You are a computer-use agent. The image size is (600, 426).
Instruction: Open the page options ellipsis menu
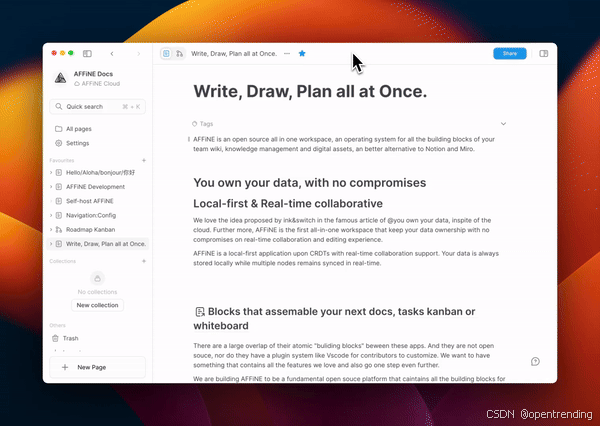click(287, 54)
